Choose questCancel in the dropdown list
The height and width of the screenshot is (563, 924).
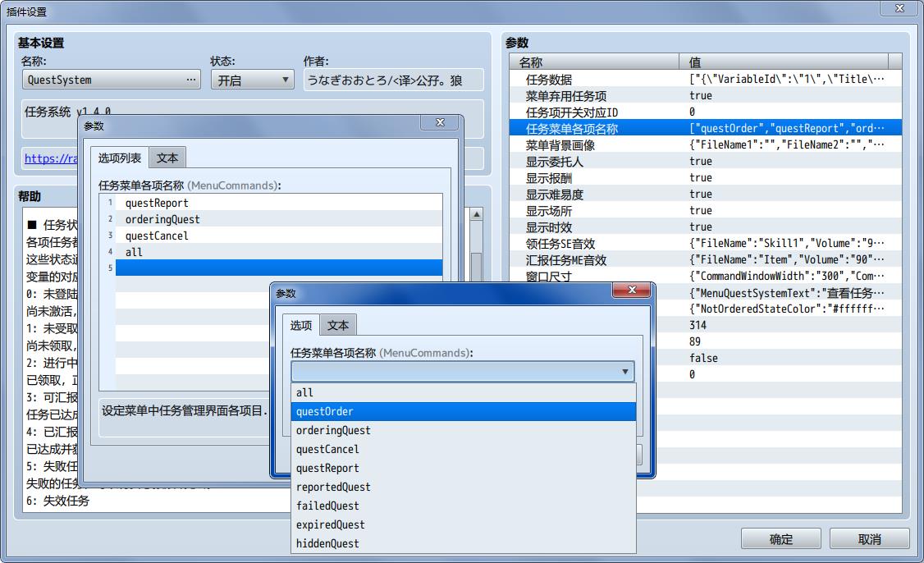463,449
